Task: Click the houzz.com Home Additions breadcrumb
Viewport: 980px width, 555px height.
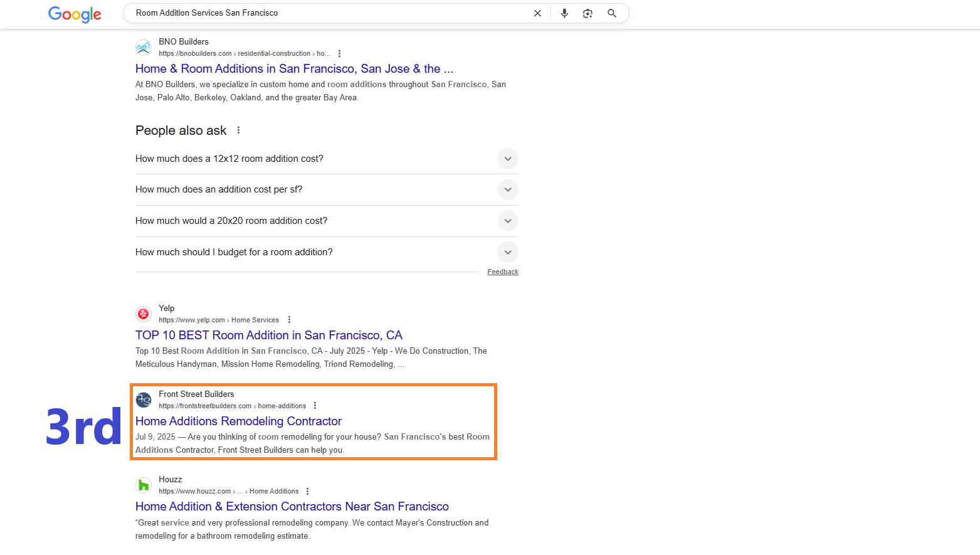Action: [x=229, y=492]
